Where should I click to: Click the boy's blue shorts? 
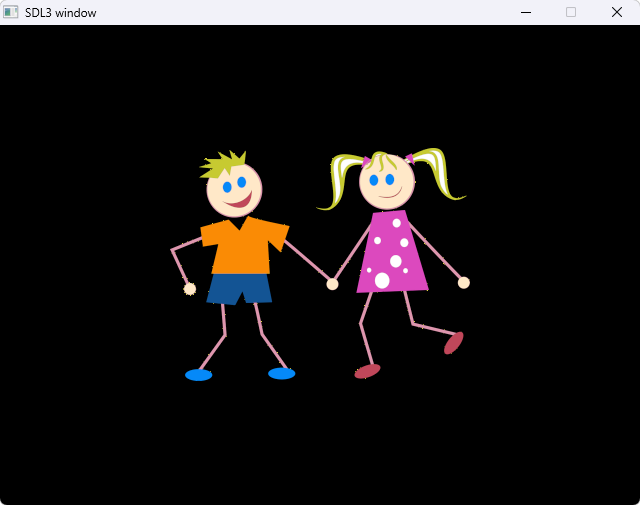click(x=239, y=289)
